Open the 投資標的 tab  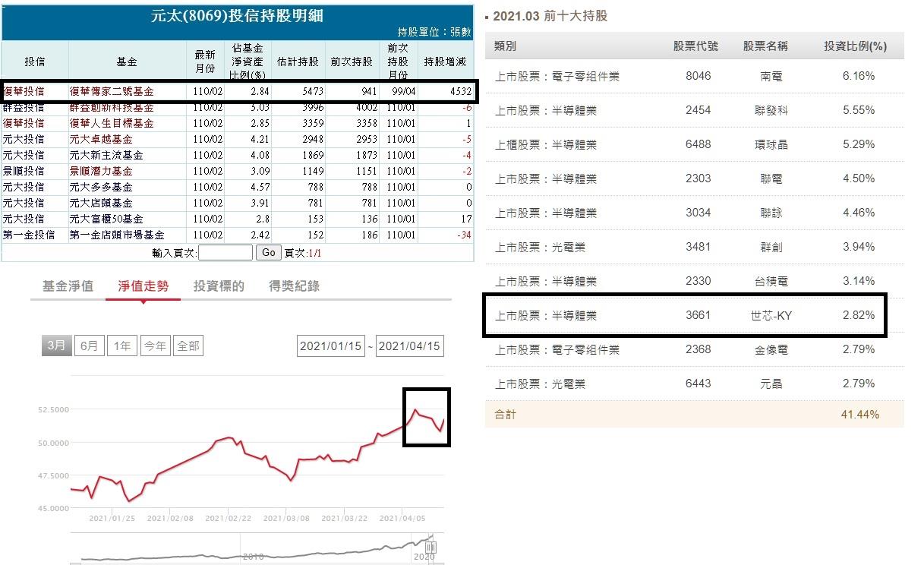219,286
